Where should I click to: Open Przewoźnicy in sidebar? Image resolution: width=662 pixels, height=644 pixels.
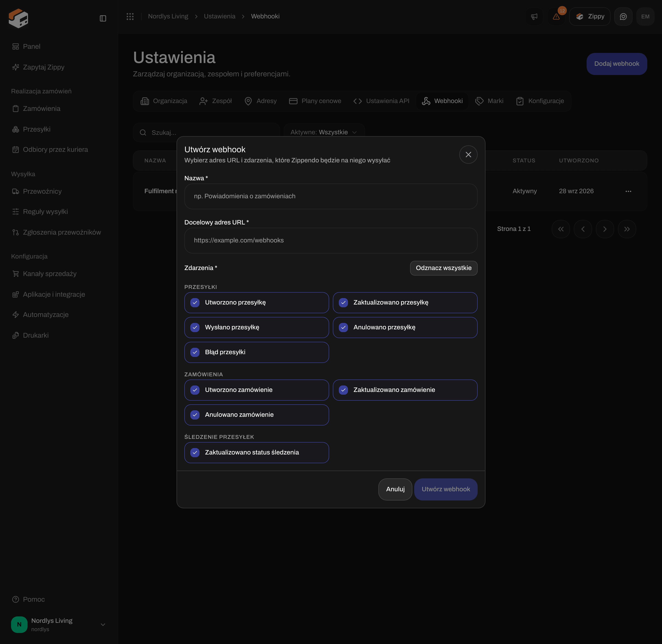(x=37, y=191)
